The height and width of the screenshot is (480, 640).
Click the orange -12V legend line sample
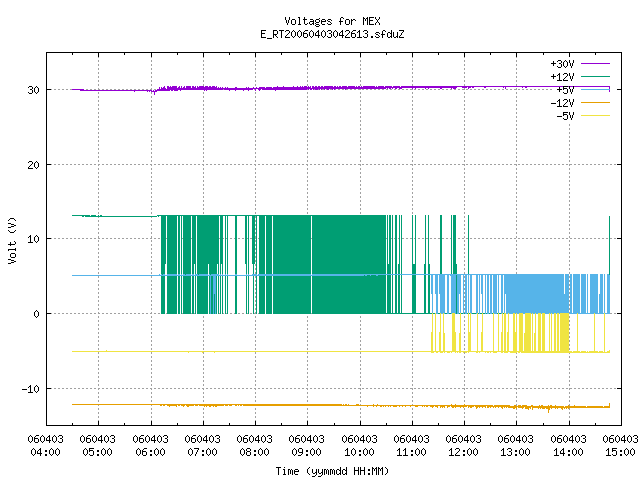[595, 102]
